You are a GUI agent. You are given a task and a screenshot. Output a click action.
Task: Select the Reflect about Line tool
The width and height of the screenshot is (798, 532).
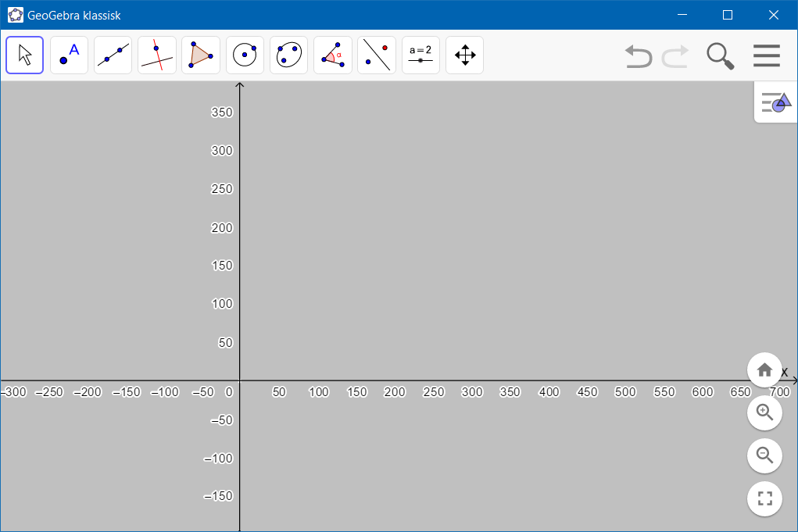click(x=376, y=55)
